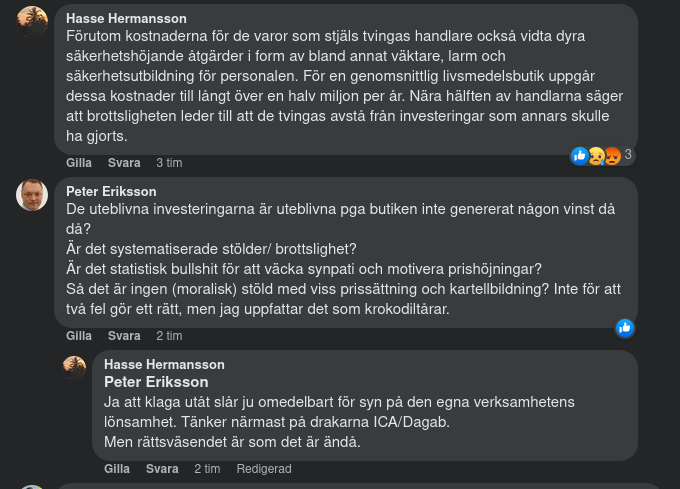Open Hasse Hermansson's name in the nested reply
The height and width of the screenshot is (489, 680).
164,364
